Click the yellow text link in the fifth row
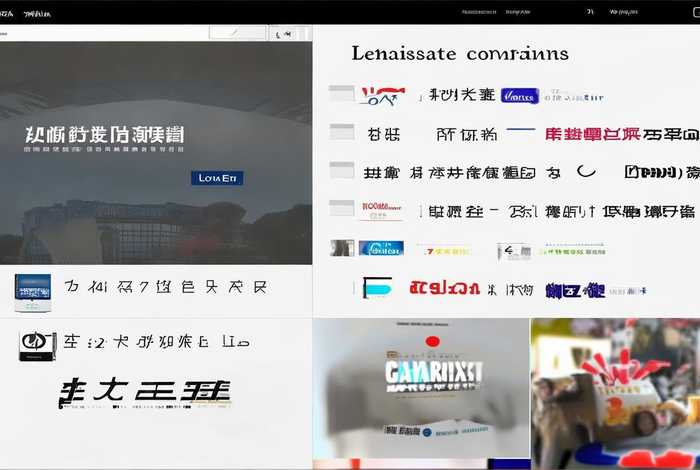This screenshot has width=700, height=470. pyautogui.click(x=446, y=251)
